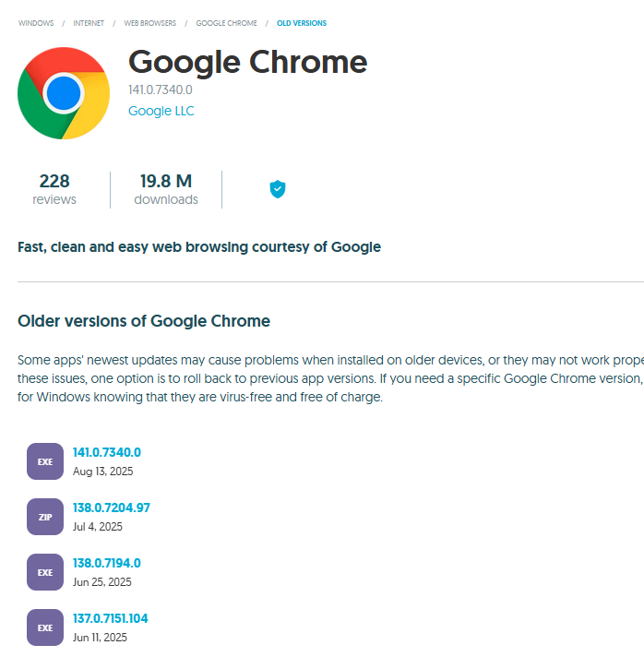Click the 228 reviews count
Viewport: 644px width, 657px height.
pyautogui.click(x=54, y=189)
